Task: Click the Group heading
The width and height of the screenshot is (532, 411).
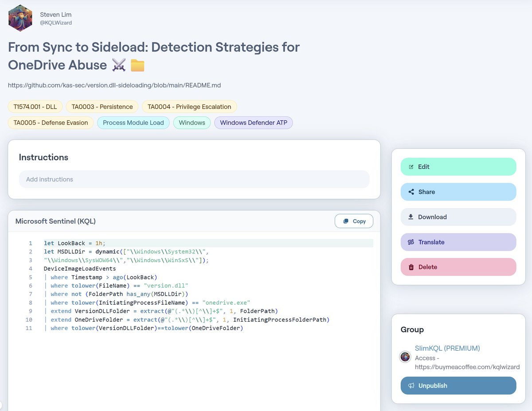Action: [x=412, y=330]
